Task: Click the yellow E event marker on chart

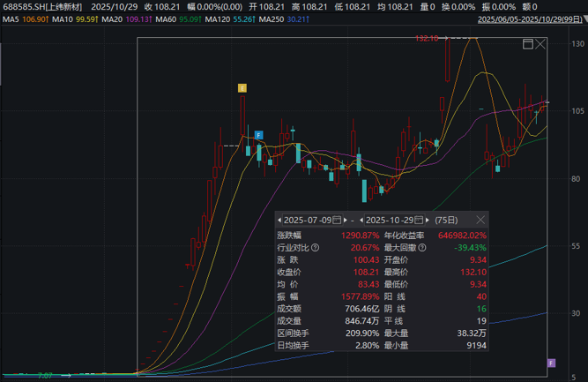Action: coord(242,87)
